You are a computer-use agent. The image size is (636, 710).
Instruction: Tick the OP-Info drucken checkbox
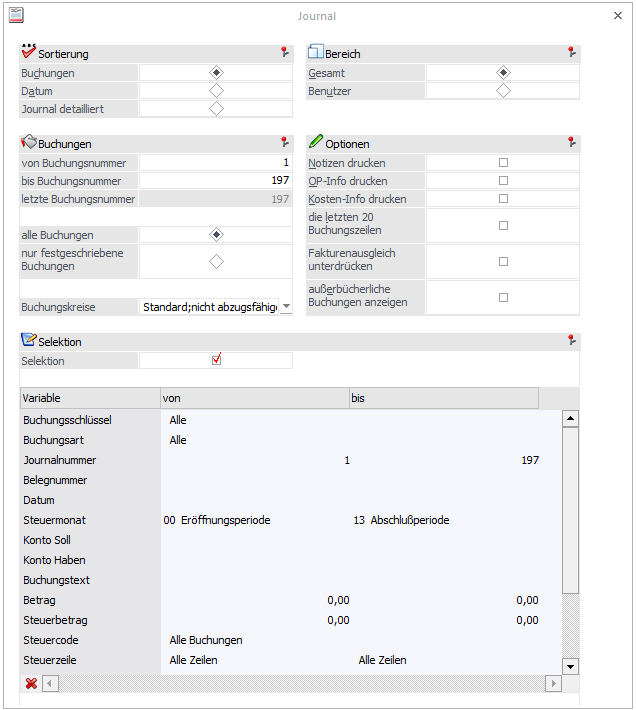pos(503,181)
